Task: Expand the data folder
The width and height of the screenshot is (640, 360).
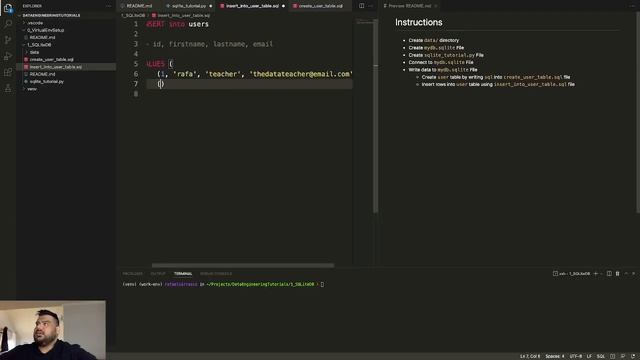Action: [x=34, y=52]
